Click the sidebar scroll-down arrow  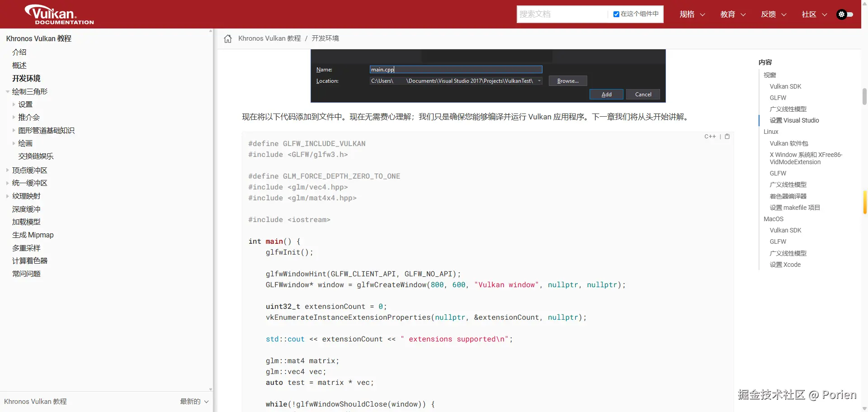(211, 389)
